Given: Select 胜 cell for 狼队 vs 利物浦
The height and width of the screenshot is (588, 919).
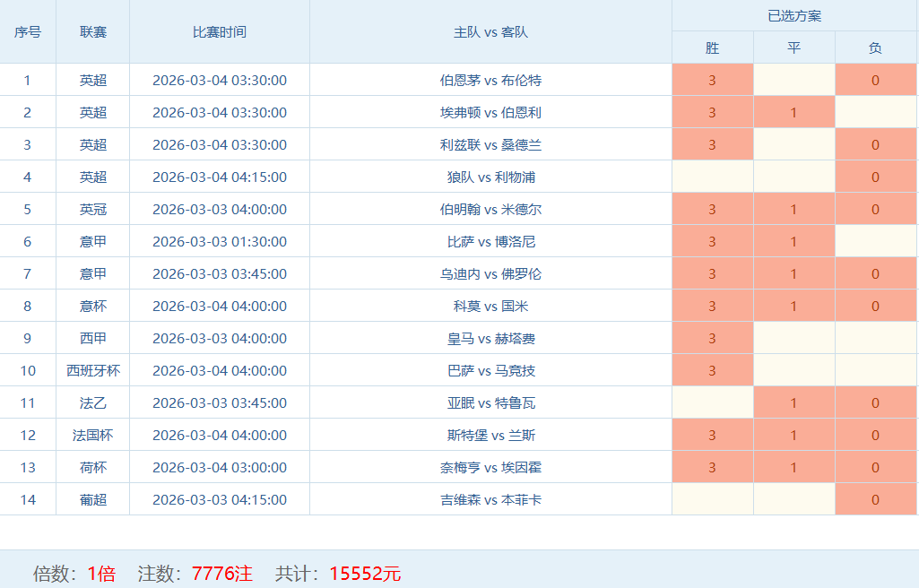Looking at the screenshot, I should [712, 177].
